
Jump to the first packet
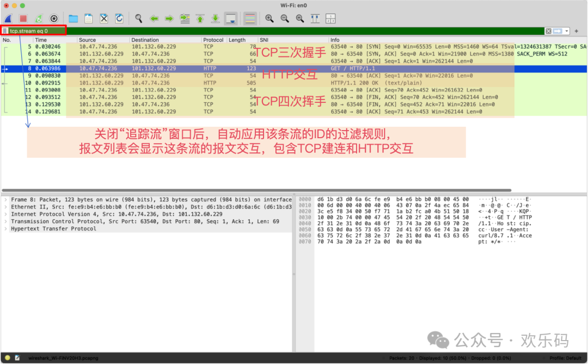point(200,18)
